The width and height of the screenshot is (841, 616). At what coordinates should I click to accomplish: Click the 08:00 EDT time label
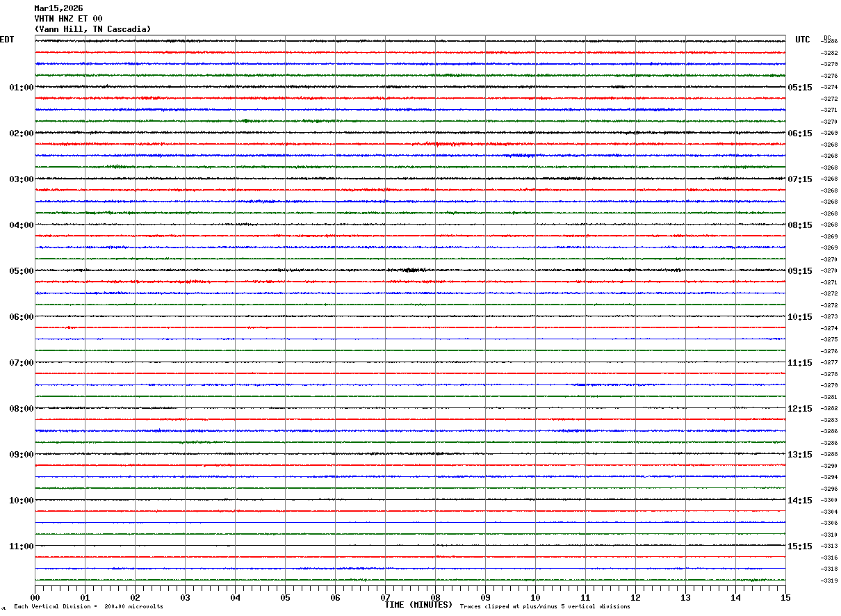coord(22,409)
